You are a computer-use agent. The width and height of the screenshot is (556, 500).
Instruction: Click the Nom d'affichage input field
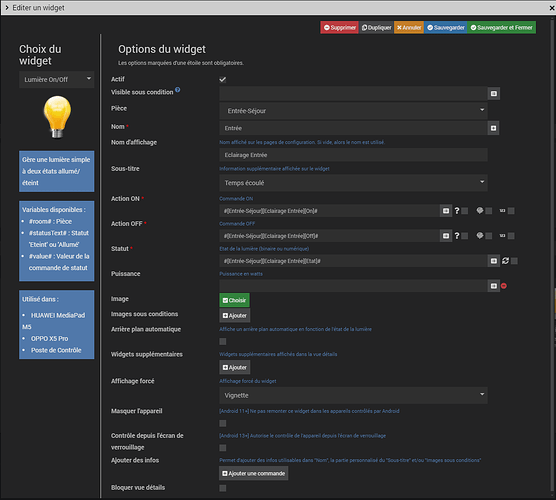click(x=353, y=155)
